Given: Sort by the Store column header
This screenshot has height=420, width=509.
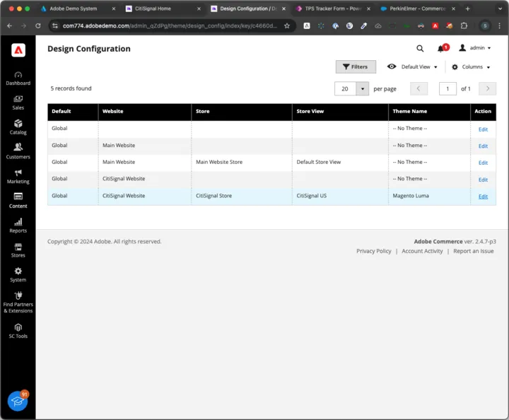Looking at the screenshot, I should (x=242, y=111).
